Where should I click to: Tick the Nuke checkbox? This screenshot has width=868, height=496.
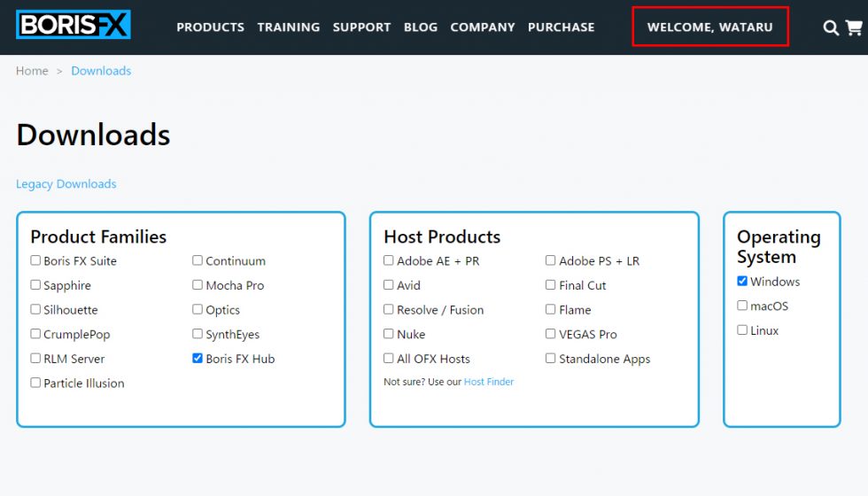[x=389, y=333]
